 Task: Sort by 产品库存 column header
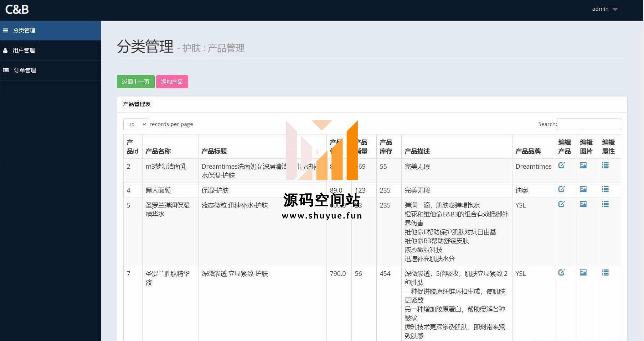pyautogui.click(x=389, y=147)
